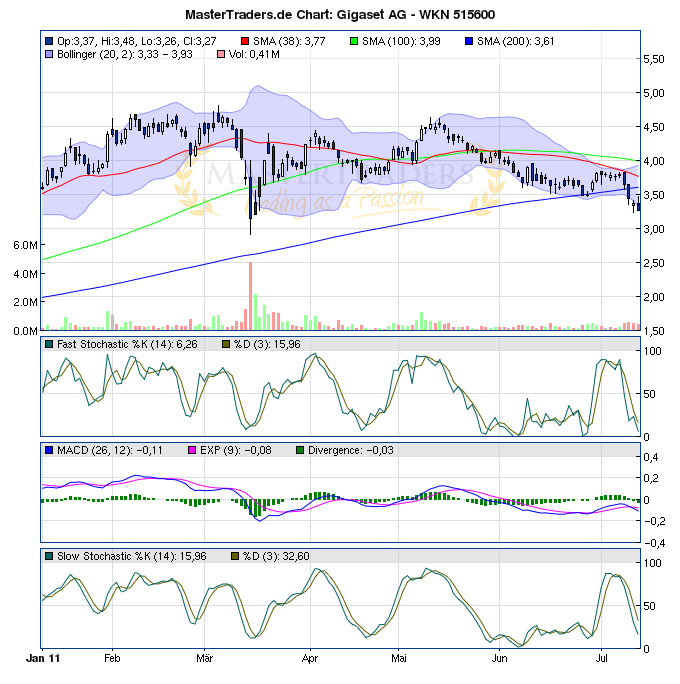Click the -0,4 MACD axis label

click(x=654, y=543)
